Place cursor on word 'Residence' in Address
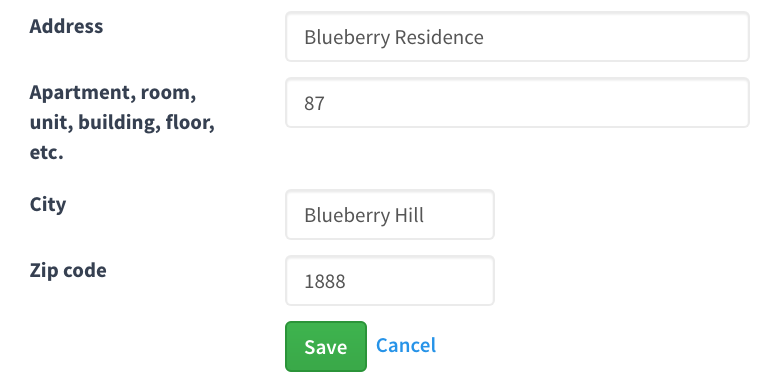782x384 pixels. (439, 37)
